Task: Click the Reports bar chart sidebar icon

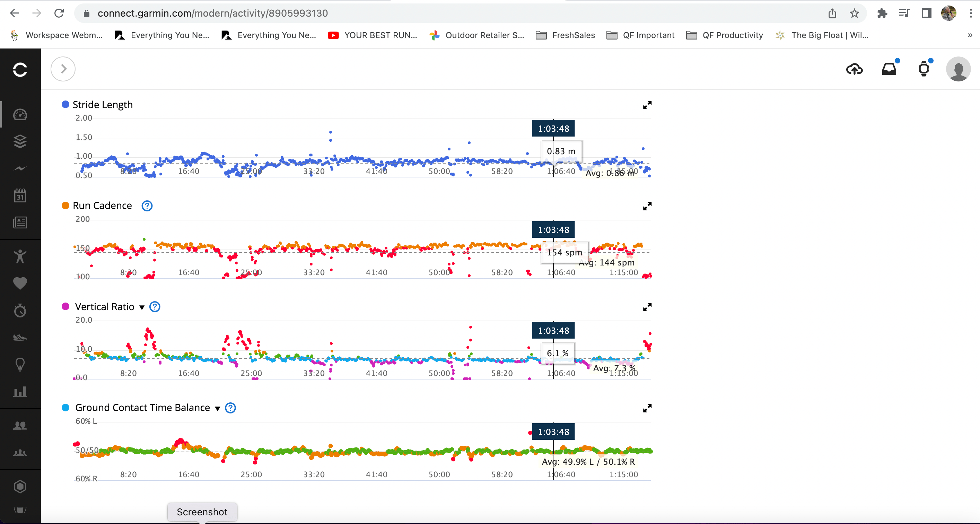Action: [x=20, y=391]
